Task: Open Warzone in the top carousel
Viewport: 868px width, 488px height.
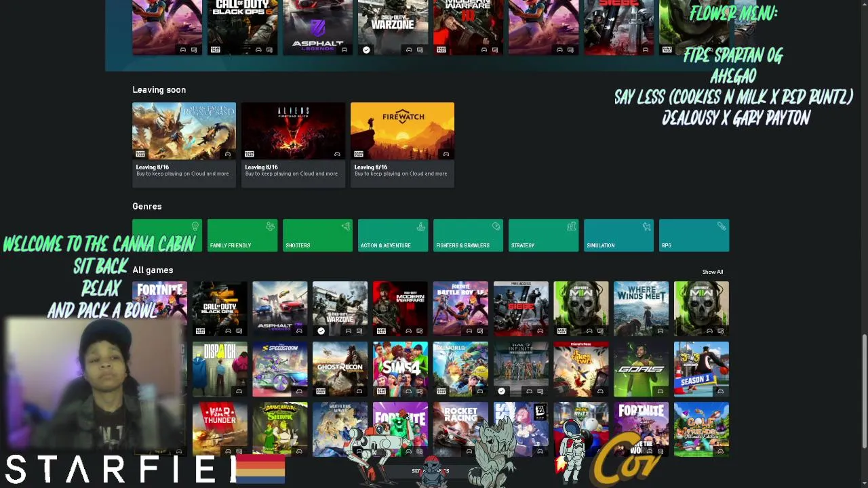Action: pyautogui.click(x=393, y=27)
